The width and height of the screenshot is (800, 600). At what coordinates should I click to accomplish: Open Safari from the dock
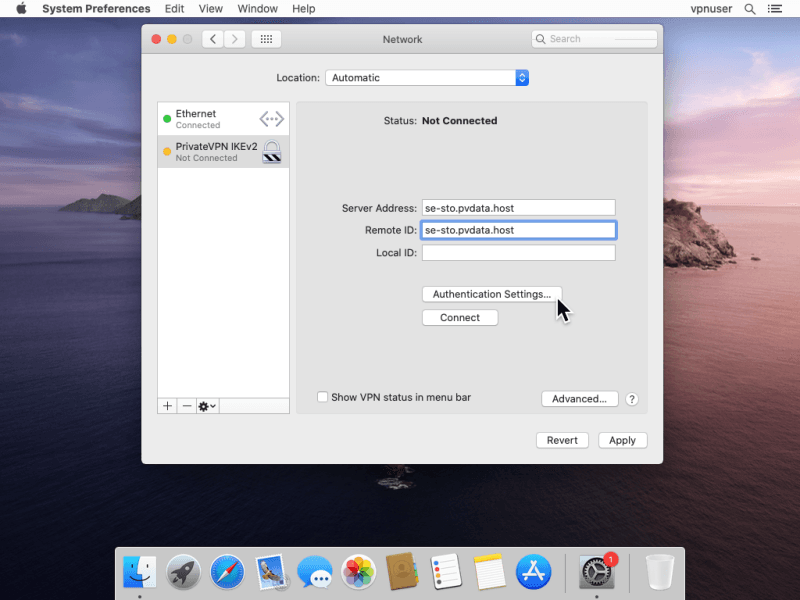pyautogui.click(x=227, y=572)
